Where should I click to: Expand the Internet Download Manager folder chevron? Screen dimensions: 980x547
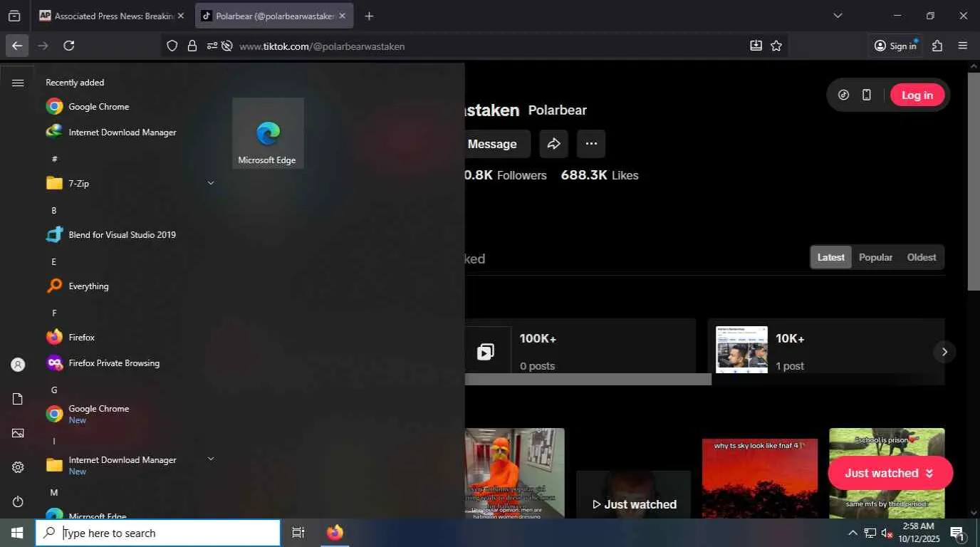(211, 459)
